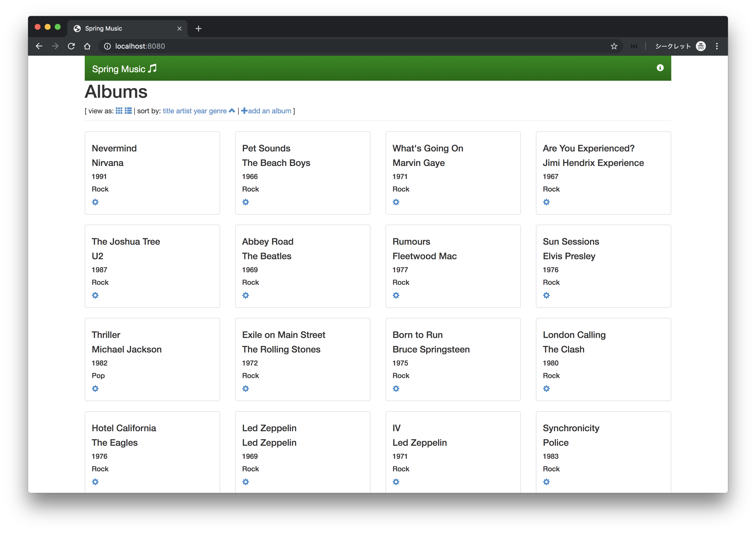Sort albums by title
The height and width of the screenshot is (533, 756).
168,111
